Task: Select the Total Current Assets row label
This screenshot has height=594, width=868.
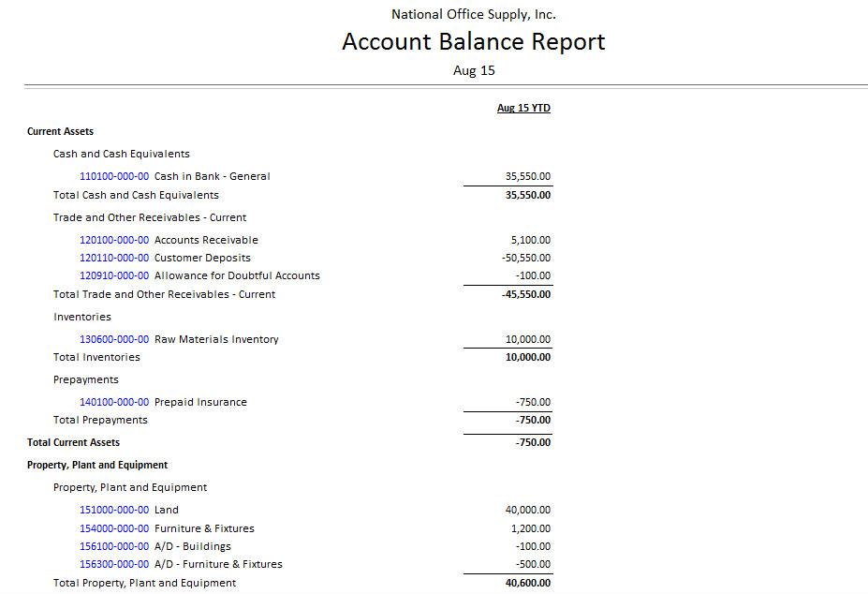Action: [x=74, y=442]
